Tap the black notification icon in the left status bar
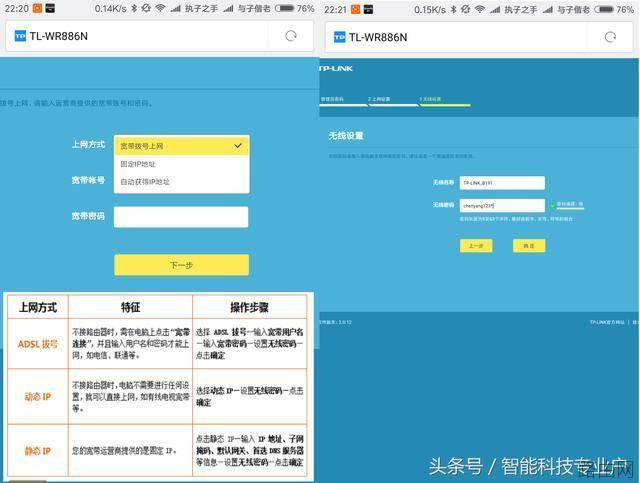The image size is (640, 483). (50, 8)
